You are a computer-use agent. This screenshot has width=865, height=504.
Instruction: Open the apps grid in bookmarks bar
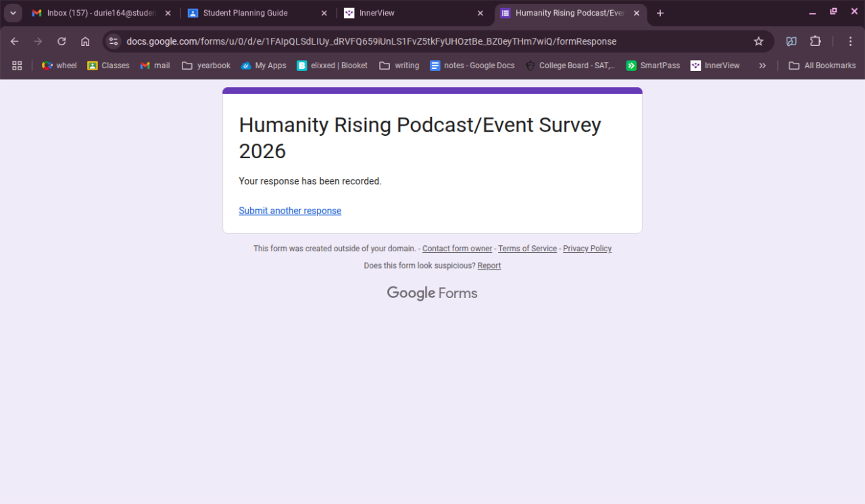17,66
